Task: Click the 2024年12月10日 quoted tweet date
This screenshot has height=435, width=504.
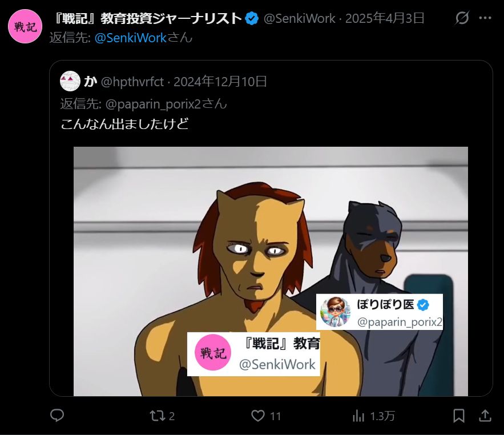Action: [x=220, y=82]
